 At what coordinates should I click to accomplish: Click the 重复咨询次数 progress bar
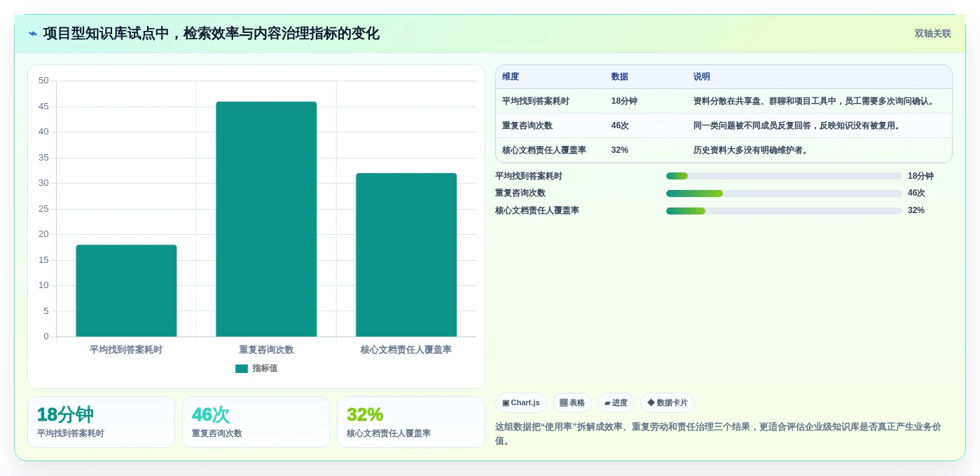tap(784, 193)
